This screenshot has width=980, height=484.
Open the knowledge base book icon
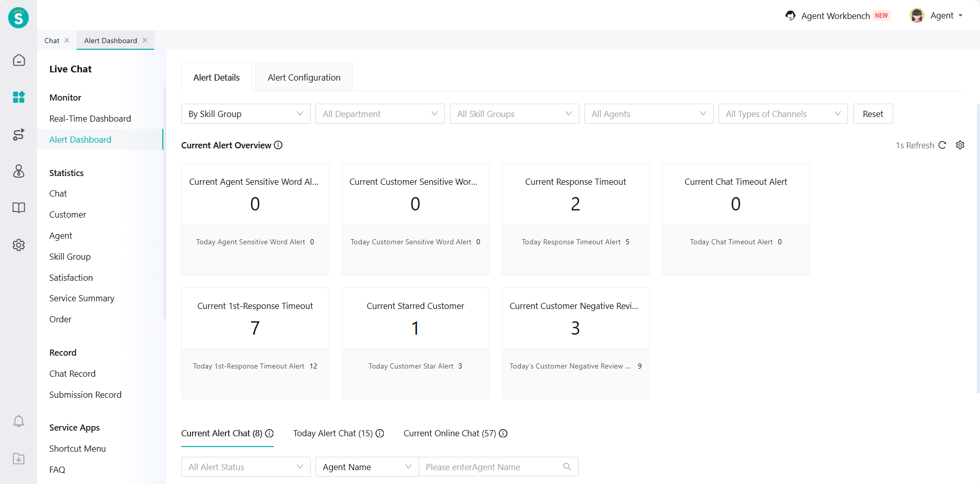(x=18, y=208)
